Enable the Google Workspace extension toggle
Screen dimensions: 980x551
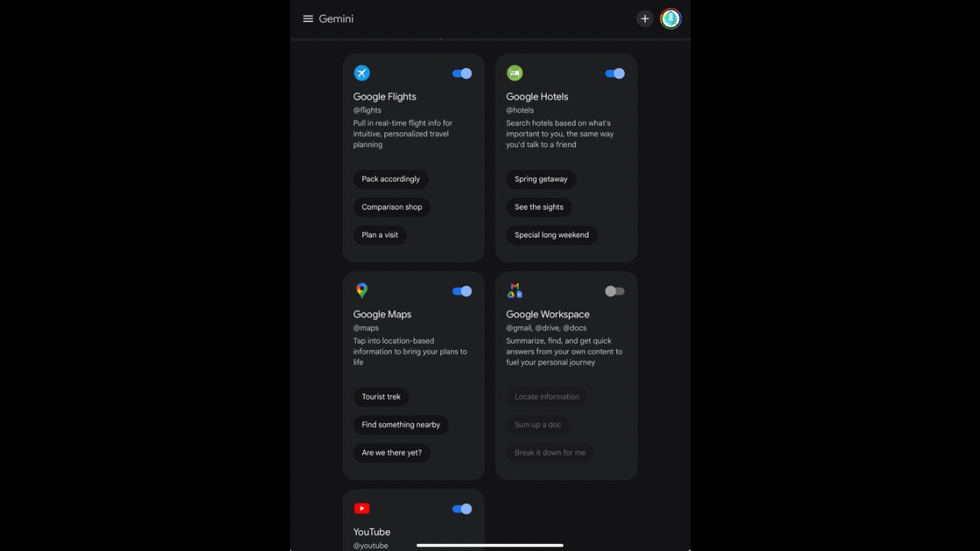pos(615,292)
